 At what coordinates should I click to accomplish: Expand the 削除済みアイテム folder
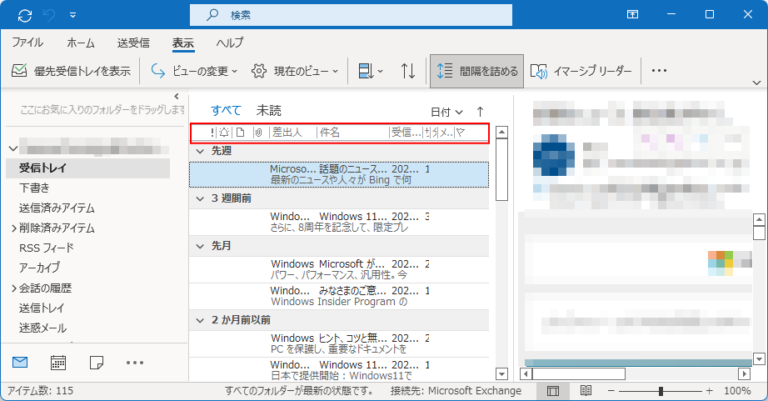click(14, 228)
